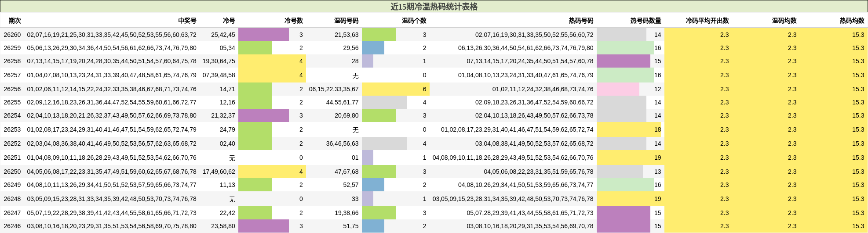The width and height of the screenshot is (868, 233).
Task: Click the 2.3 warm average in row 26255
Action: tap(792, 102)
